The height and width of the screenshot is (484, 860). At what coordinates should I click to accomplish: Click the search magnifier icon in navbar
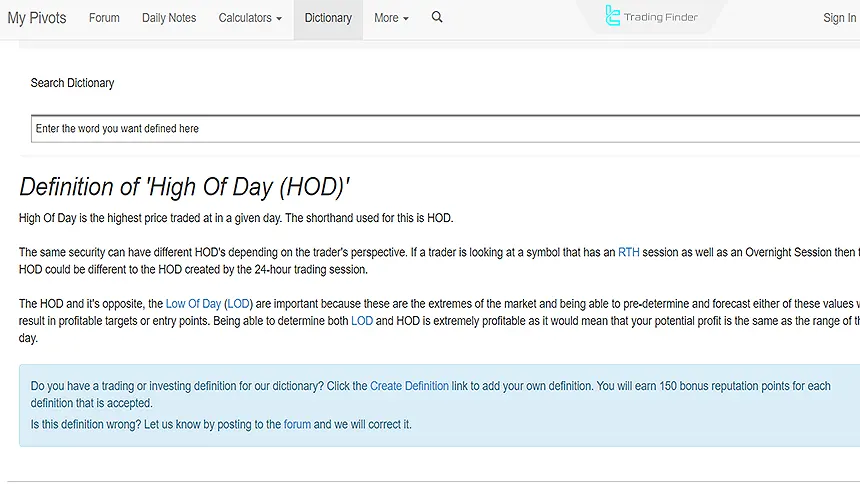[437, 17]
